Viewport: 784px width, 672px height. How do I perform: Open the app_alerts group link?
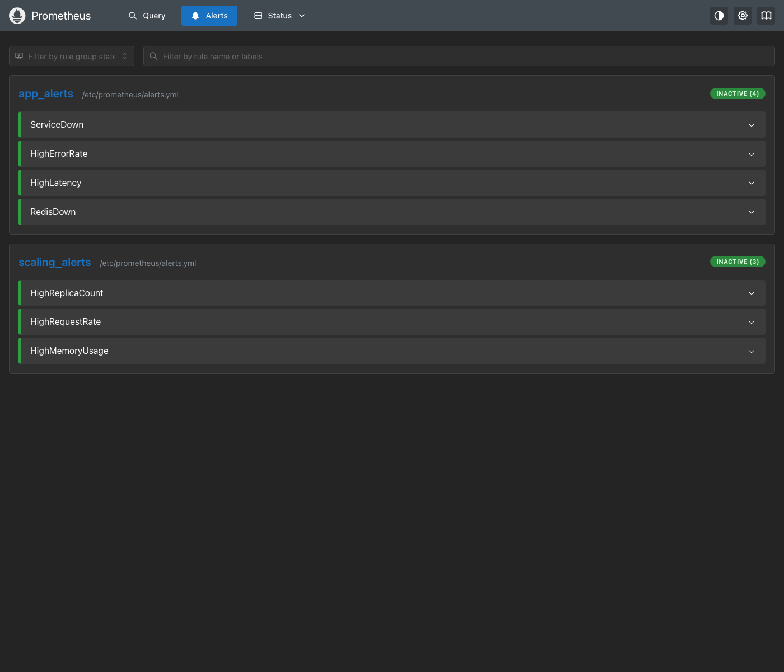(46, 94)
